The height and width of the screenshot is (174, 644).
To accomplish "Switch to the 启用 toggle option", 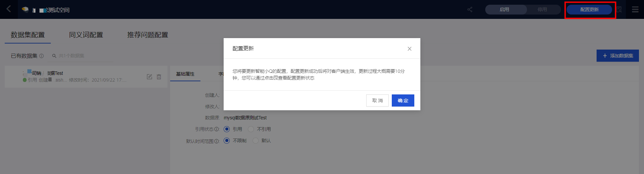I will 504,9.
